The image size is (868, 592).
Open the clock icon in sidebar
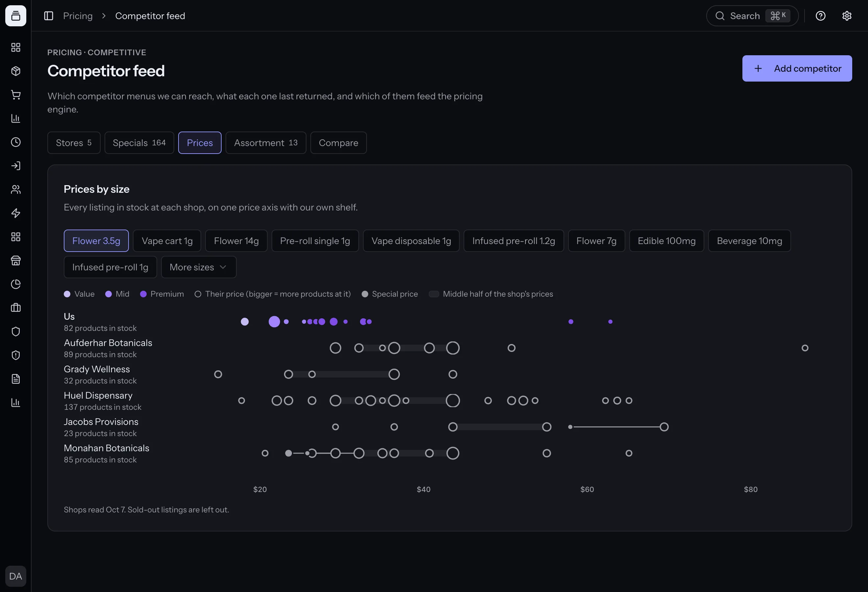pyautogui.click(x=16, y=142)
